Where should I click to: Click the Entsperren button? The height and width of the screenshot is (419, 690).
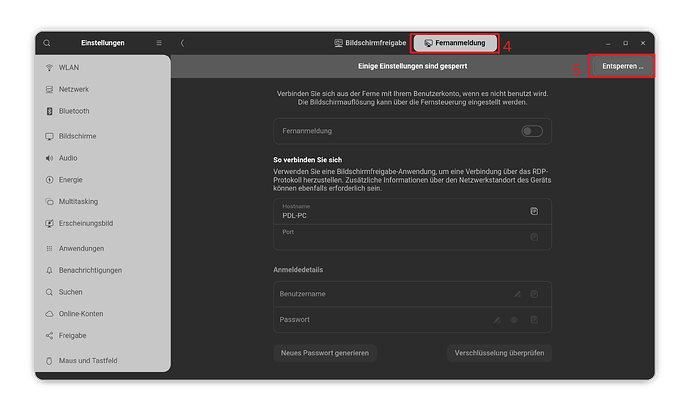click(622, 66)
